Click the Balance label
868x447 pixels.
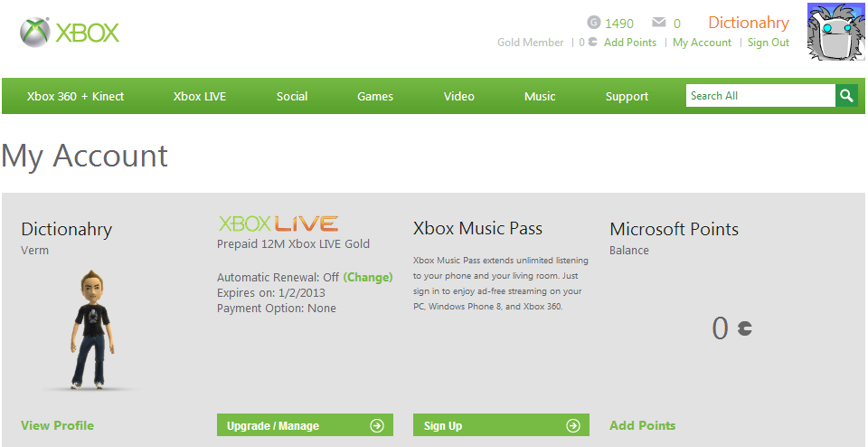(629, 251)
